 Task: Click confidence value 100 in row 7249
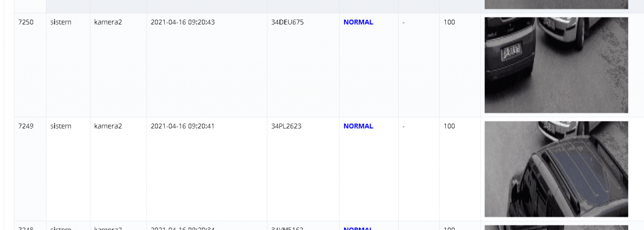(x=449, y=126)
